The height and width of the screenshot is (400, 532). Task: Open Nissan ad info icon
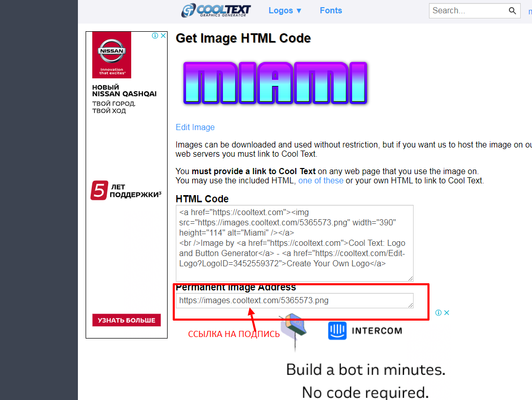(155, 35)
